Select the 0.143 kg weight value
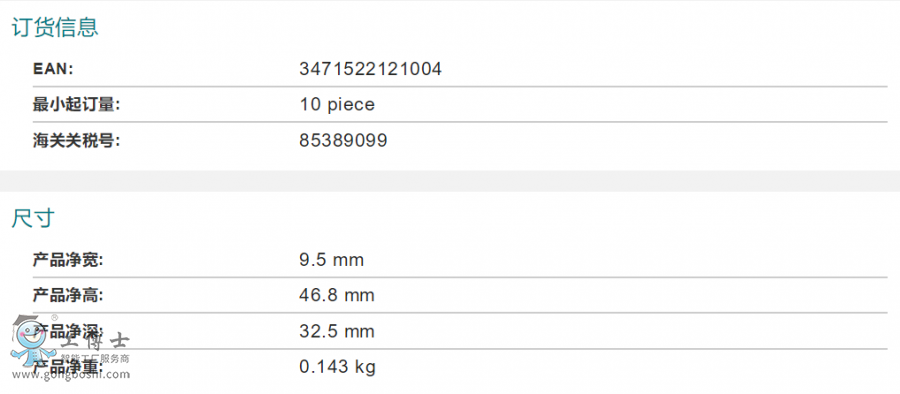This screenshot has height=394, width=900. click(x=338, y=368)
